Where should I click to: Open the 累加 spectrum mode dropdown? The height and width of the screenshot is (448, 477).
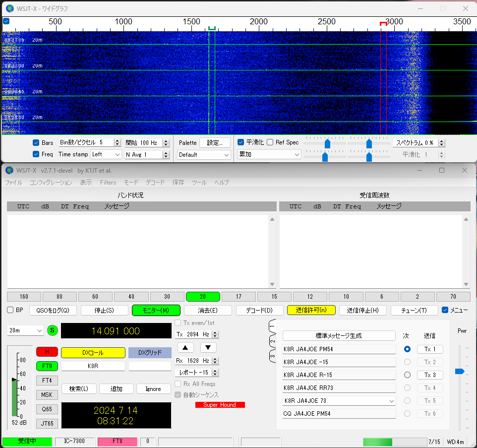(x=269, y=154)
